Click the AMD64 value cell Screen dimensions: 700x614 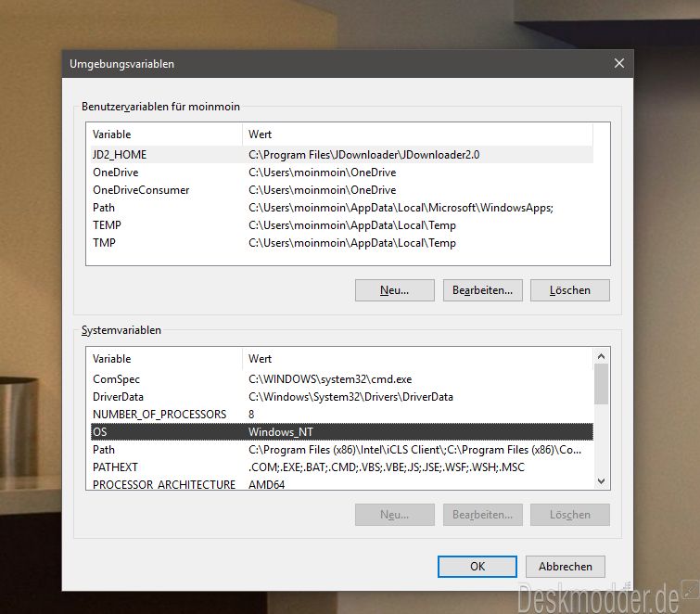[266, 484]
